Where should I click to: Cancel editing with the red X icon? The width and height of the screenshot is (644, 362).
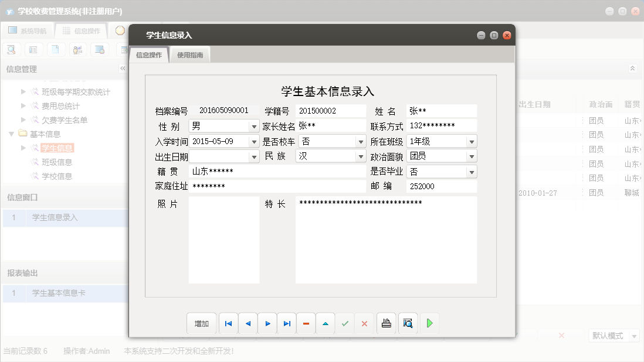pos(364,323)
